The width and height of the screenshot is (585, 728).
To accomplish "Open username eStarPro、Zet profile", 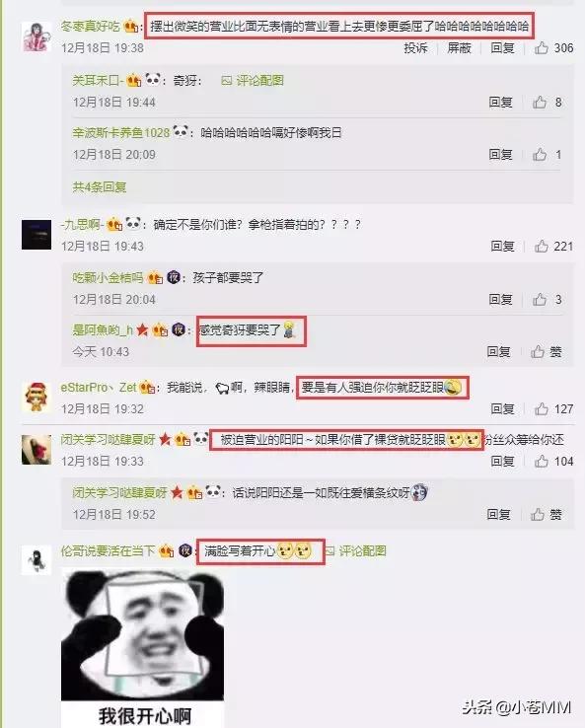I will [x=99, y=388].
